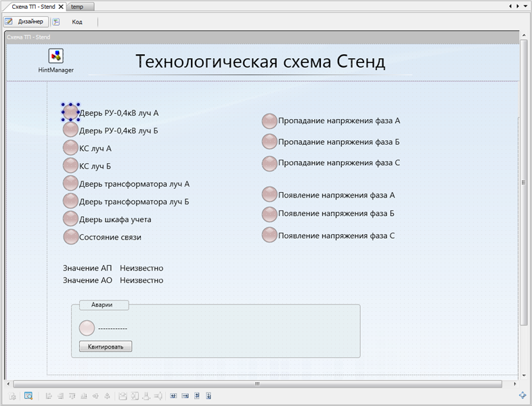Select Пропадание напряжения фаза А indicator
The height and width of the screenshot is (406, 532).
coord(269,121)
